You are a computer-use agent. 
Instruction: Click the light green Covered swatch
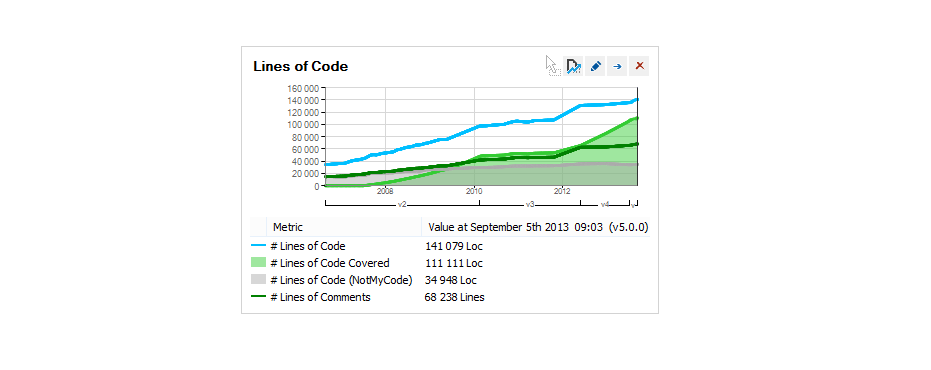click(x=258, y=263)
